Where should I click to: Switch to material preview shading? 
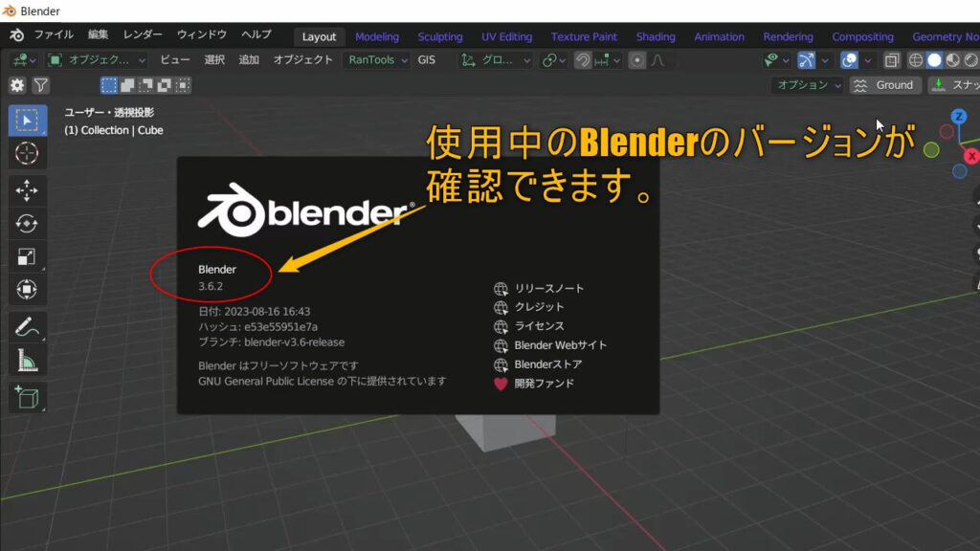952,60
